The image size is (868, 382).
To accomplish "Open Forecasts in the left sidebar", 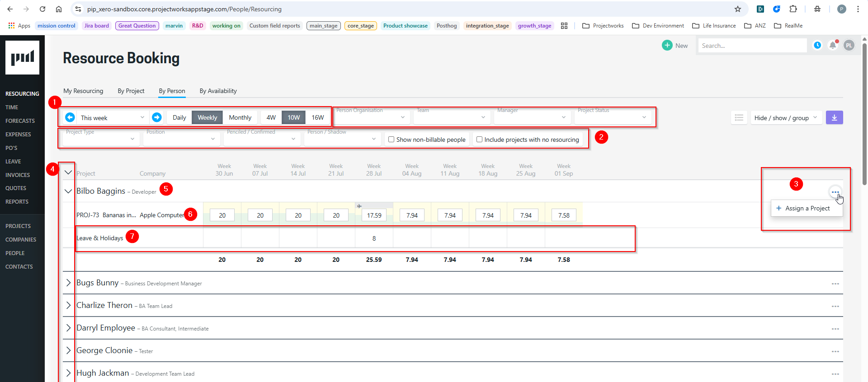I will pos(20,121).
